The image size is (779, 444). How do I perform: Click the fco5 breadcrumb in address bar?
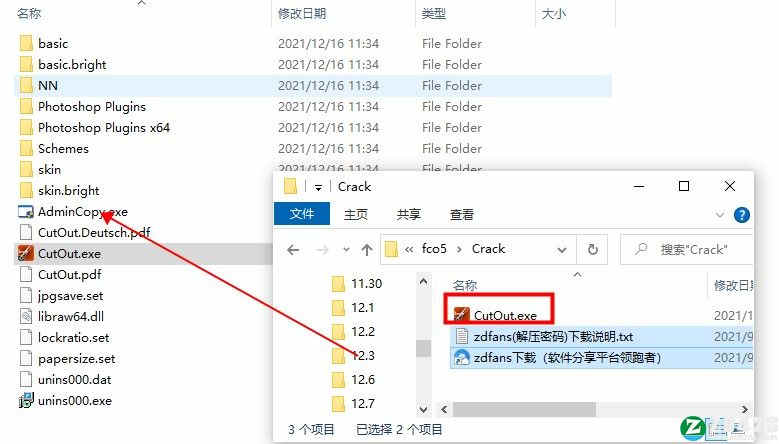(x=434, y=249)
